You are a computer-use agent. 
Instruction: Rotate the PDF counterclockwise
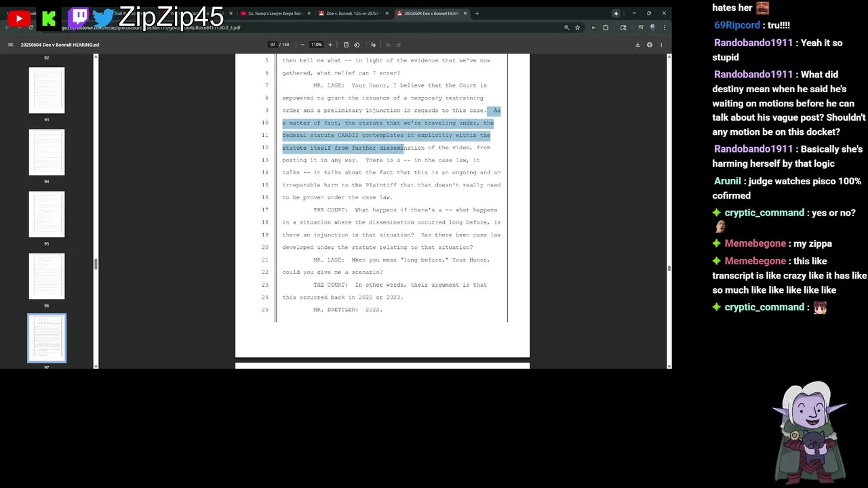(357, 45)
